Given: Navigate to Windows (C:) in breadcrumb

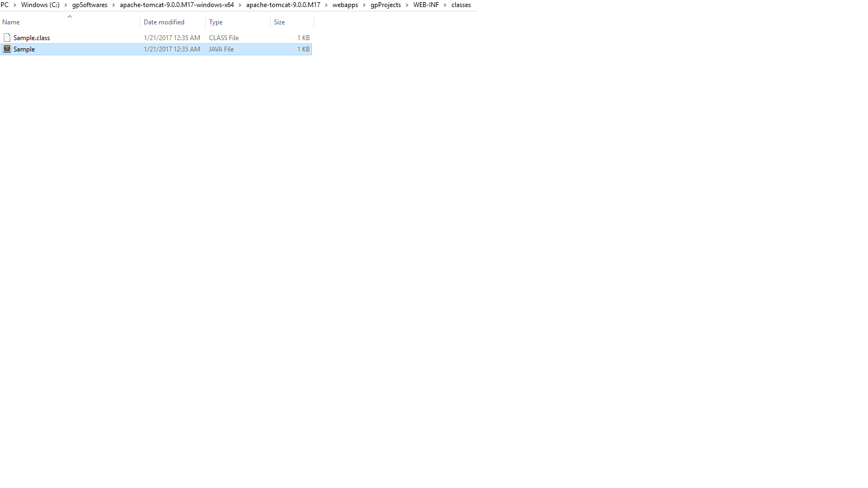Looking at the screenshot, I should tap(40, 5).
